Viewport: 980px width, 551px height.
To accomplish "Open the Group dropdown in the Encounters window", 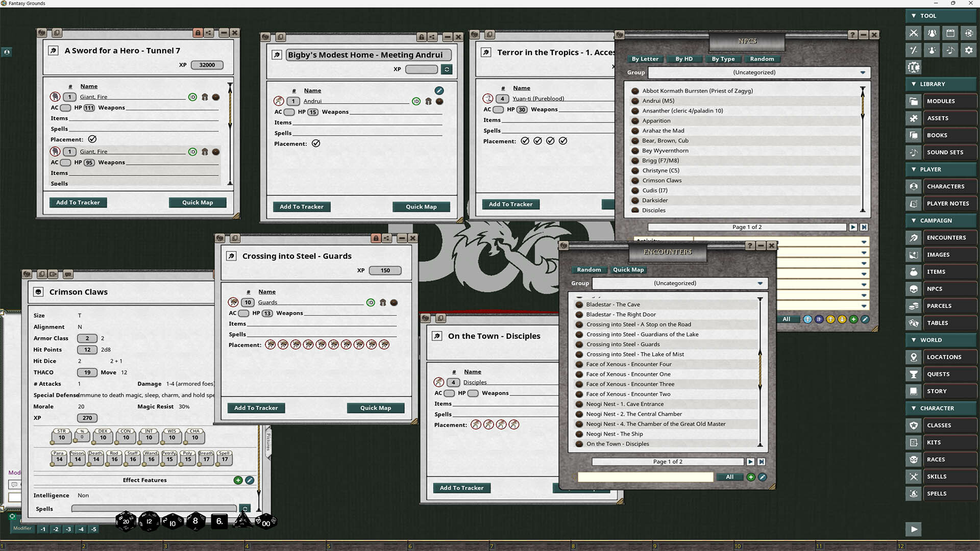I will [x=761, y=283].
